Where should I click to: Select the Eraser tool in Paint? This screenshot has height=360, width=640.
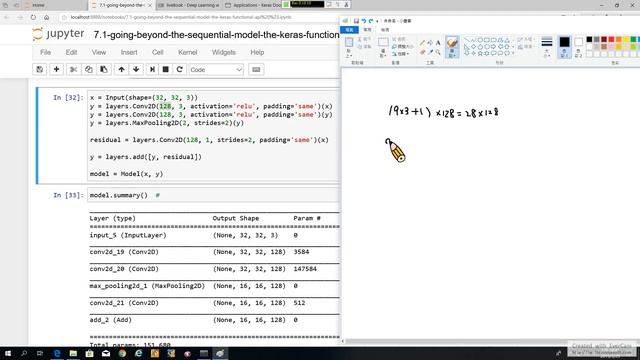click(x=422, y=52)
